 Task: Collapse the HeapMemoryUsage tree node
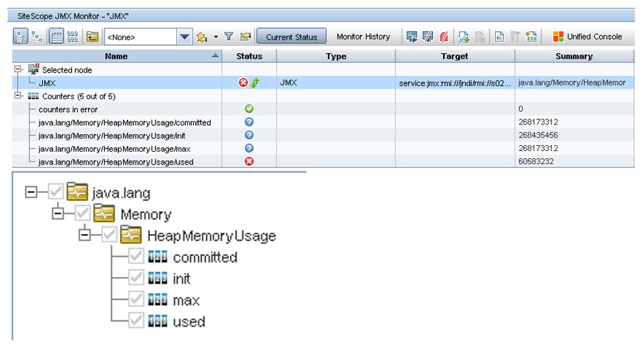pos(84,236)
